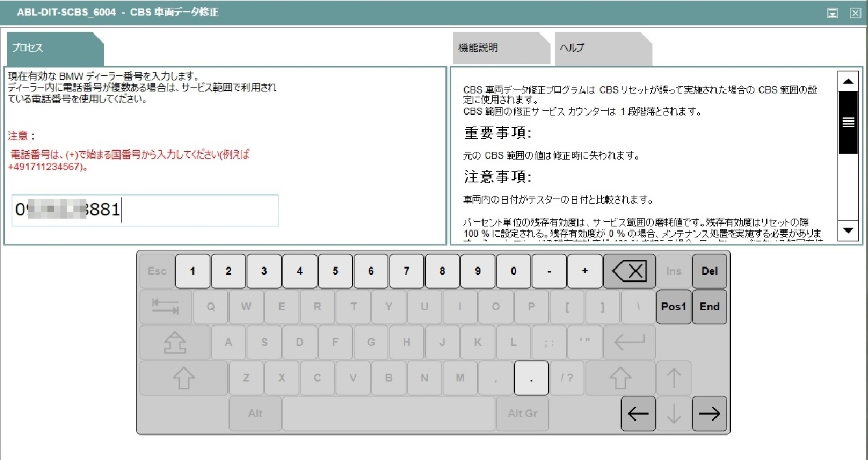The image size is (868, 460).
Task: Tap the Alt Gr key
Action: pyautogui.click(x=523, y=414)
